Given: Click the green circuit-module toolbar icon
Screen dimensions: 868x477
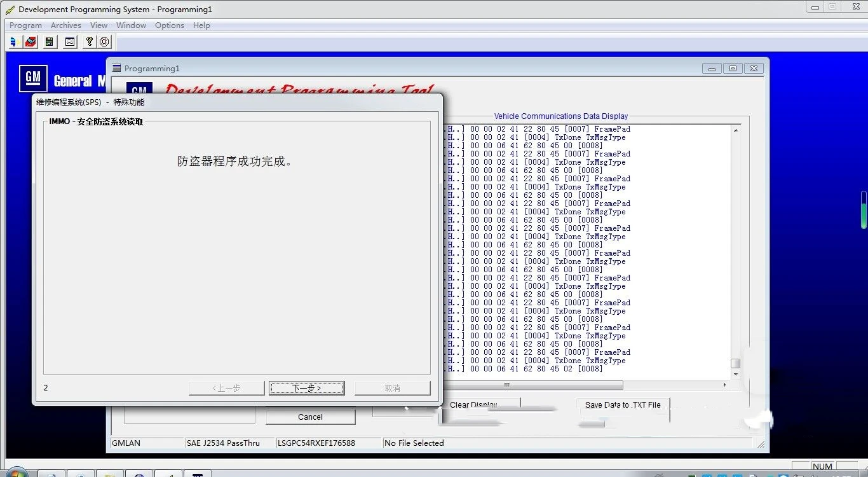Looking at the screenshot, I should (50, 42).
